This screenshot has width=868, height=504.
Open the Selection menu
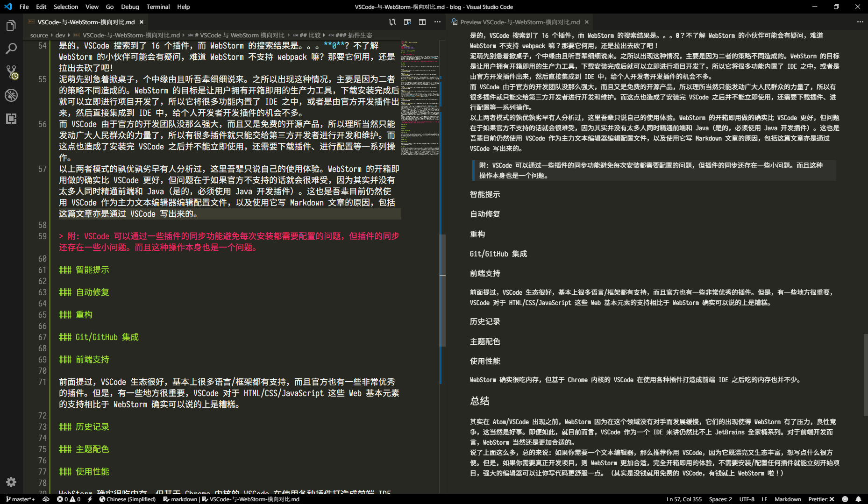66,7
